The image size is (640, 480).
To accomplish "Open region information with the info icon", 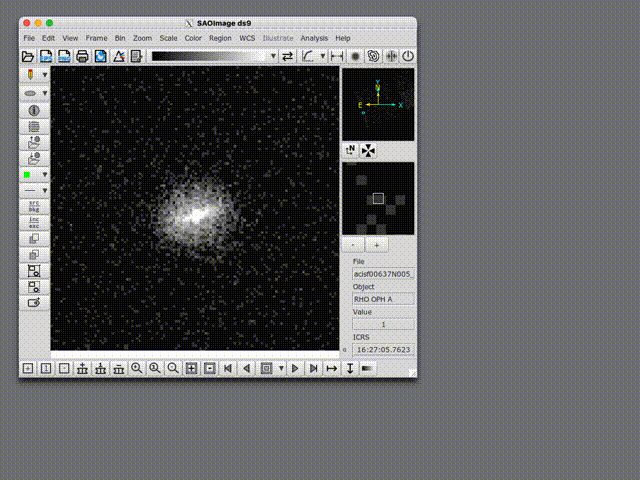I will click(x=34, y=110).
